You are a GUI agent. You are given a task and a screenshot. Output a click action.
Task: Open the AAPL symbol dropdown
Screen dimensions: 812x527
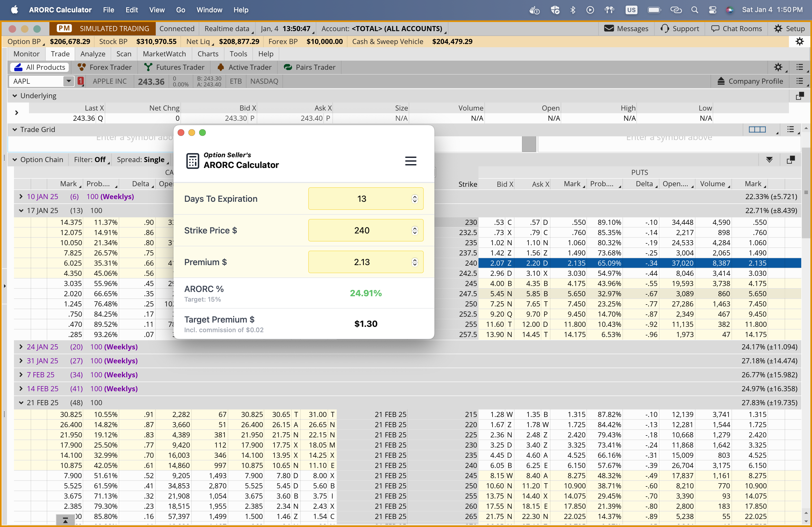pos(68,81)
